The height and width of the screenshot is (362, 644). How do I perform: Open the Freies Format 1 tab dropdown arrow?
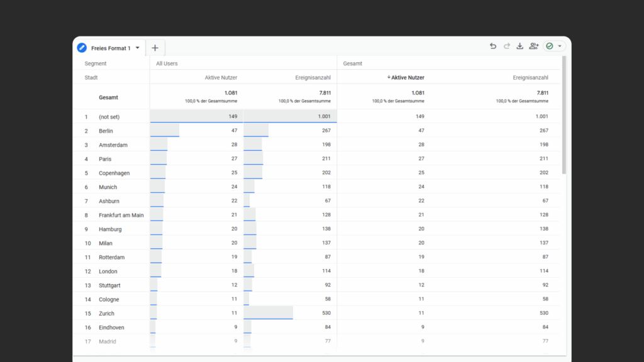coord(138,48)
